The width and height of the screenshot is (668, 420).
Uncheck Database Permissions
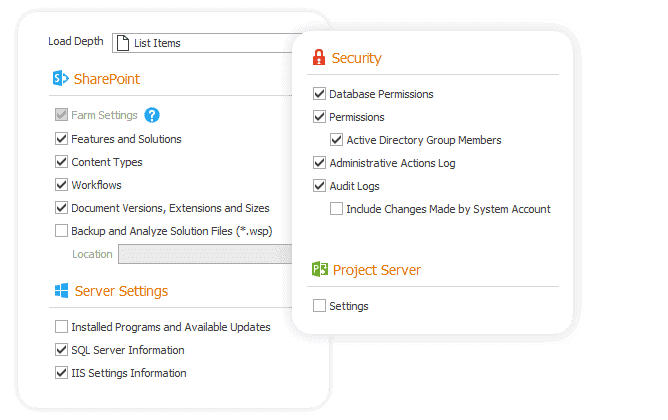pyautogui.click(x=320, y=93)
